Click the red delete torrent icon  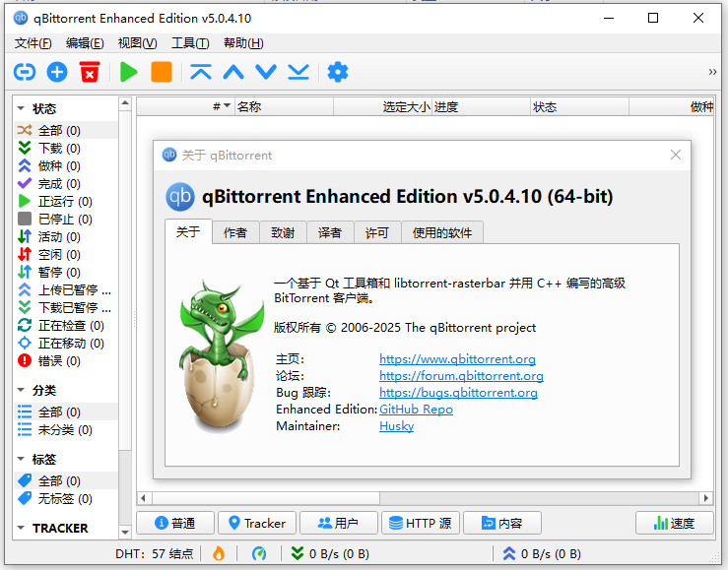coord(90,72)
